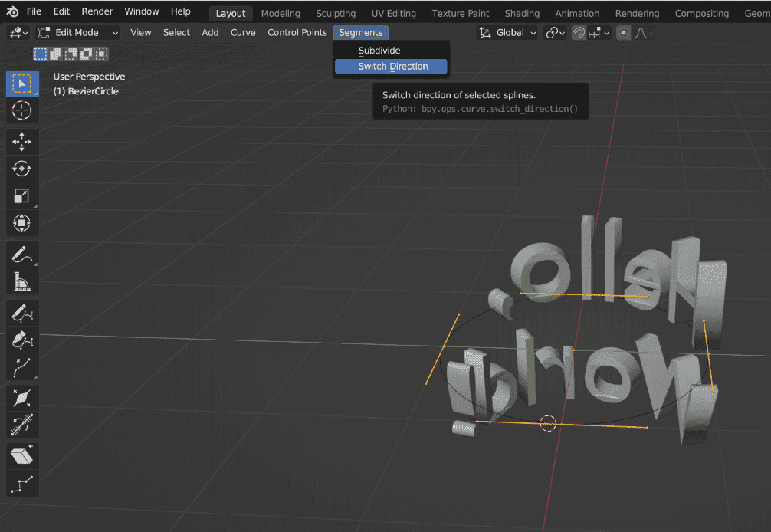The height and width of the screenshot is (532, 771).
Task: Select the Scale tool
Action: point(22,195)
